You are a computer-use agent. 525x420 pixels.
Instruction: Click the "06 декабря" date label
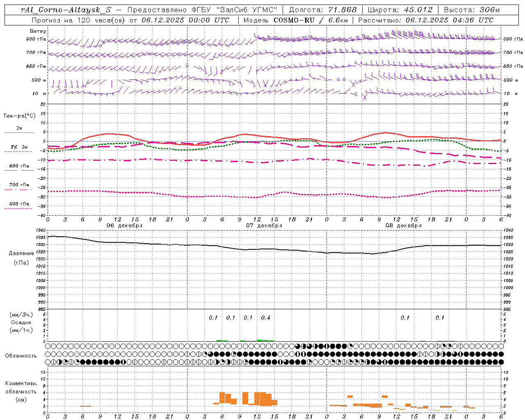[125, 226]
